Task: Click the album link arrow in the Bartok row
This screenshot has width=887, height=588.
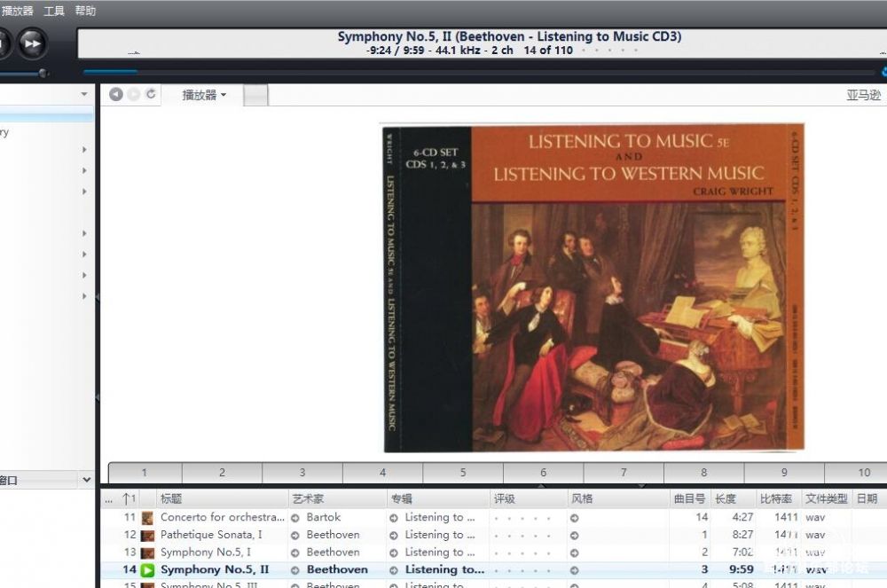Action: coord(394,518)
